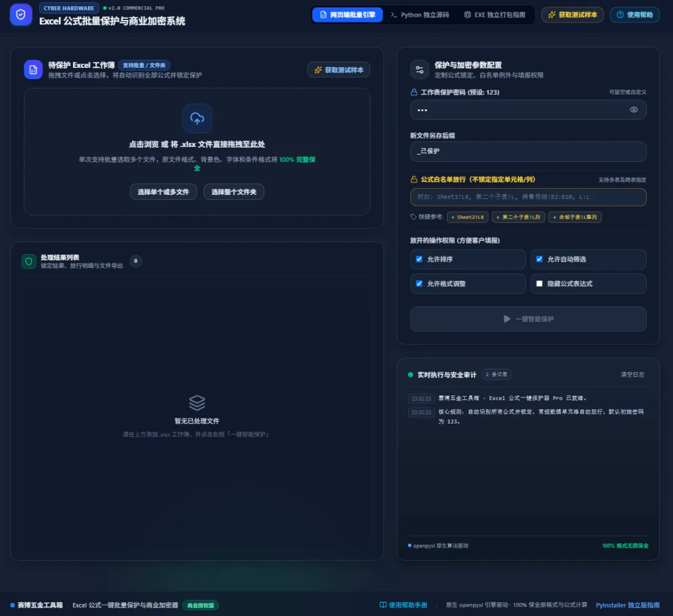Toggle password visibility eye icon
Viewport: 673px width, 616px height.
click(634, 110)
